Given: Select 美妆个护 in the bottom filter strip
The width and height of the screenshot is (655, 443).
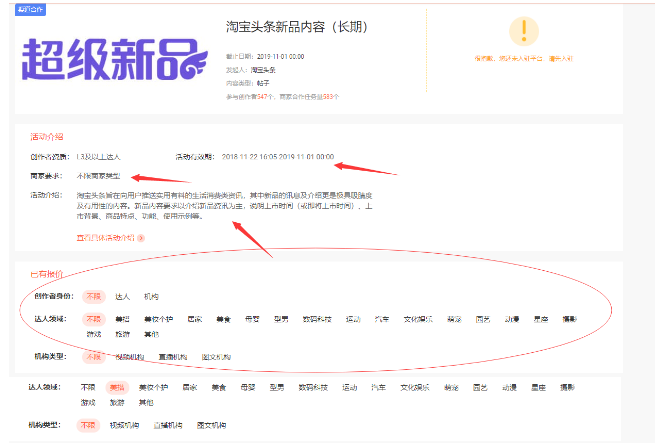Looking at the screenshot, I should (x=154, y=387).
